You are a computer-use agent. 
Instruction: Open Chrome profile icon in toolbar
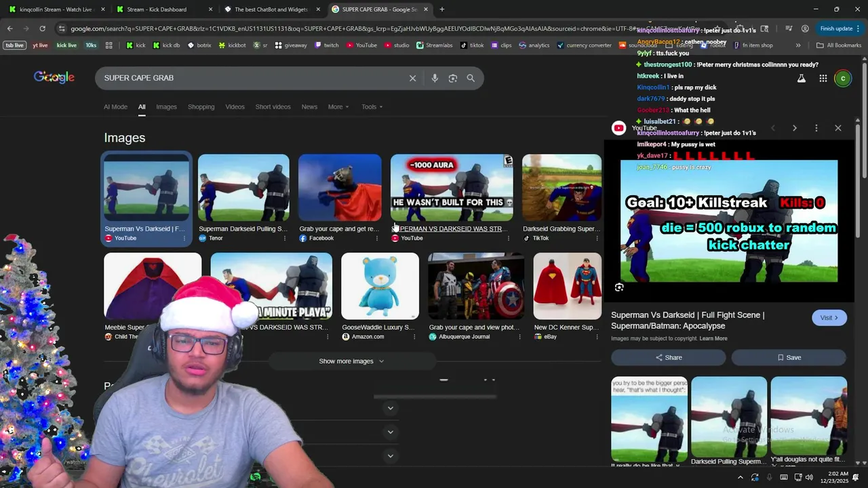[x=805, y=28]
